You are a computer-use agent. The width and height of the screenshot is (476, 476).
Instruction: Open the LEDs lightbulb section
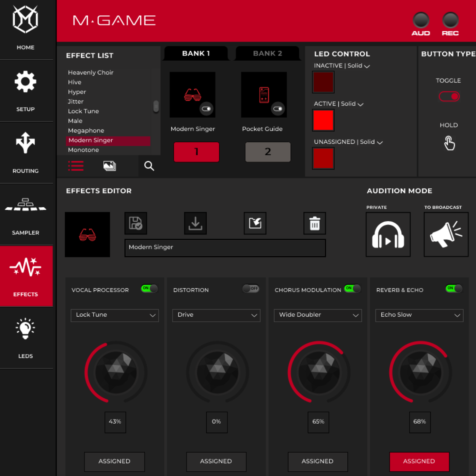pyautogui.click(x=26, y=338)
